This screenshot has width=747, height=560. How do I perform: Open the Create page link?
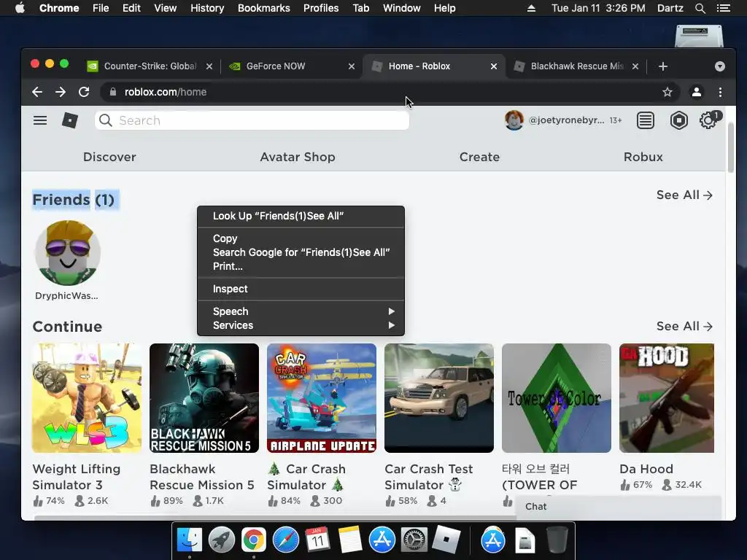[x=479, y=157]
